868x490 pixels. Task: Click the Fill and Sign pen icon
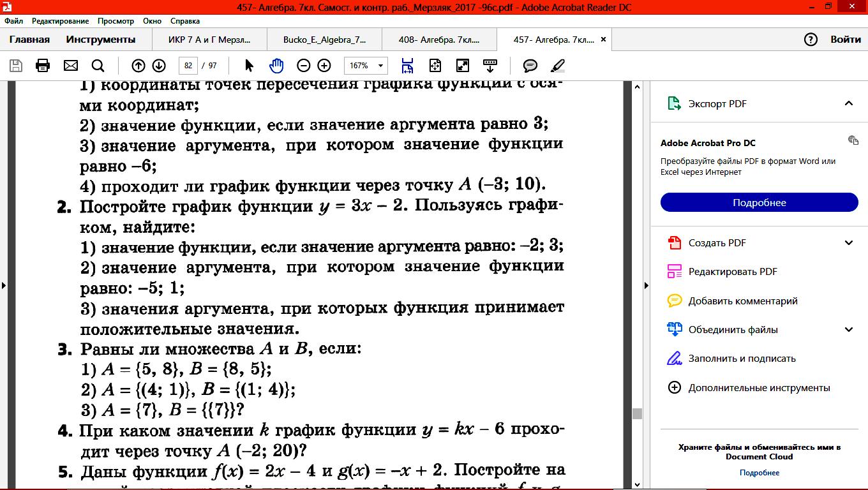[x=674, y=358]
